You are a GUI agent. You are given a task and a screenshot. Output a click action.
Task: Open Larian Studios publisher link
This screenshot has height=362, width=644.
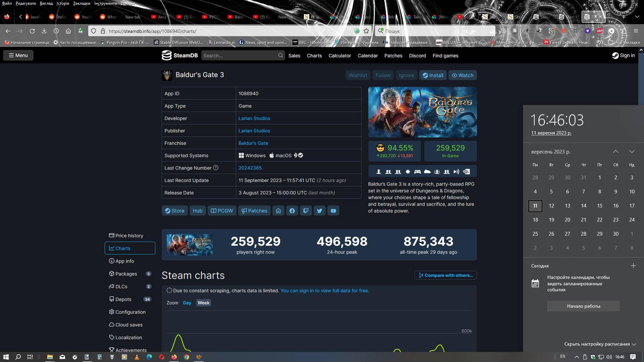[254, 131]
